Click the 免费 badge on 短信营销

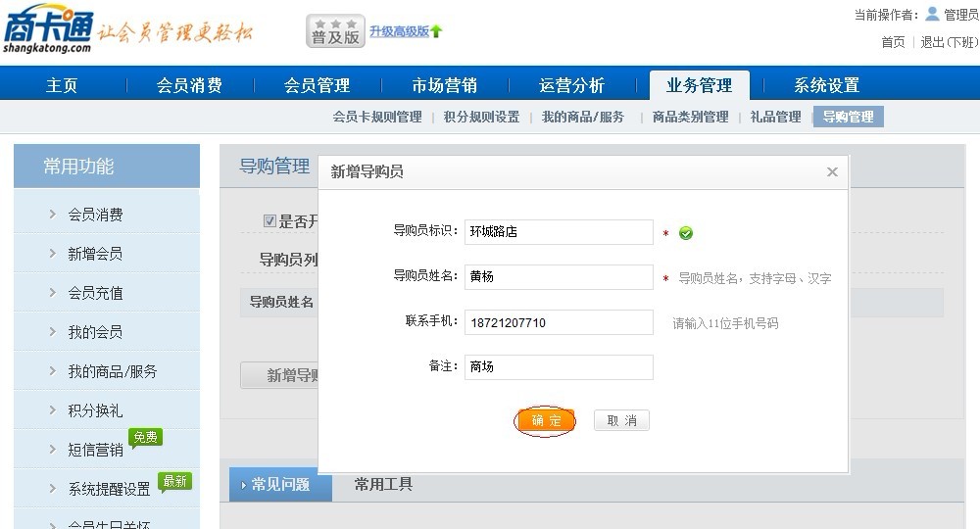pyautogui.click(x=146, y=437)
